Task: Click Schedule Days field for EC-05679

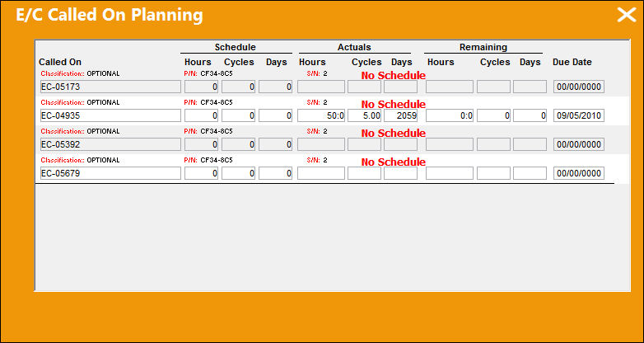Action: pos(275,173)
